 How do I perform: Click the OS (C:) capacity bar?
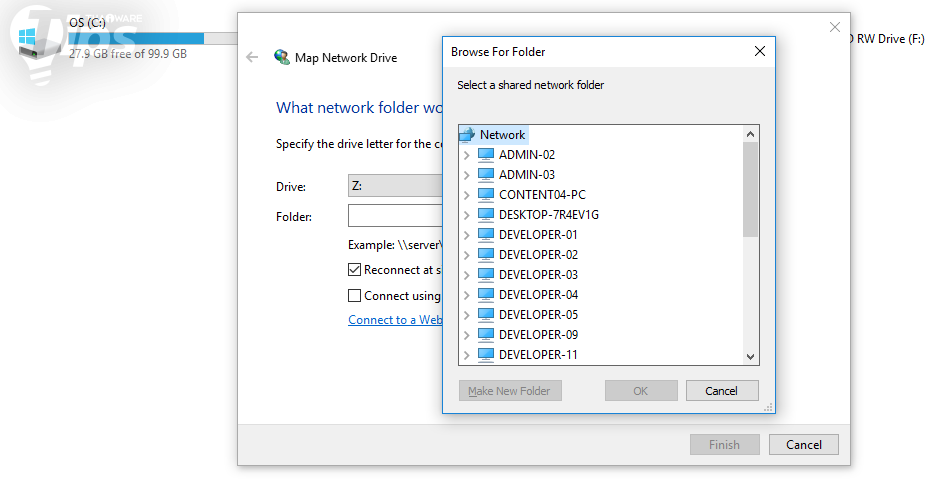pos(152,39)
